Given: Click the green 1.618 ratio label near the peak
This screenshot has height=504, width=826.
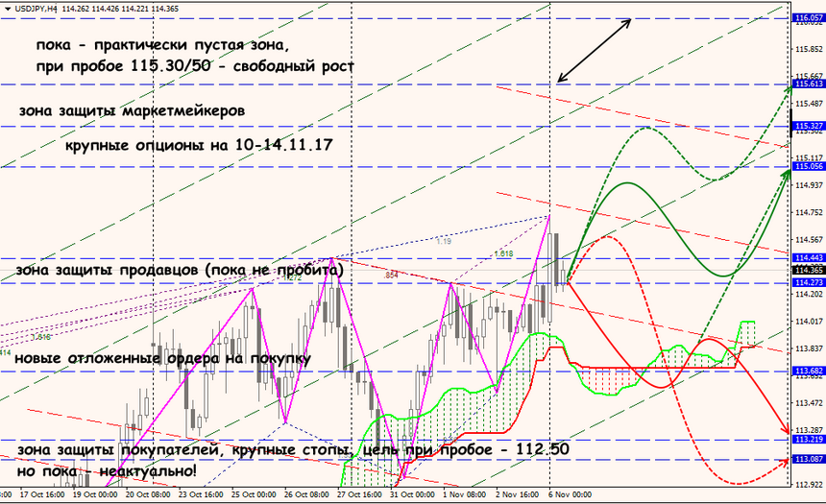Looking at the screenshot, I should [x=503, y=253].
